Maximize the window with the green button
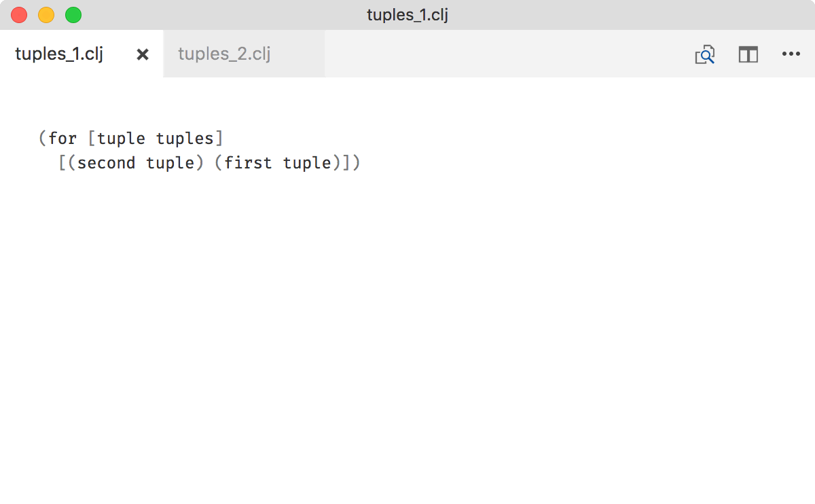 click(x=73, y=15)
